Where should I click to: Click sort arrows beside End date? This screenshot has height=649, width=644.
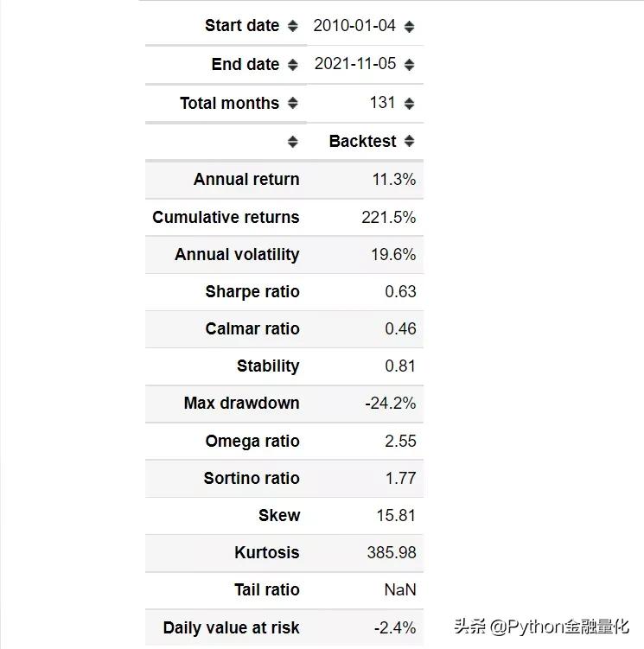click(x=293, y=65)
